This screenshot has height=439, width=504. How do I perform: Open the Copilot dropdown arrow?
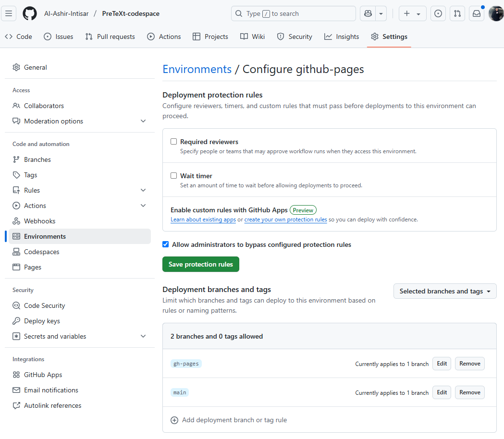381,13
